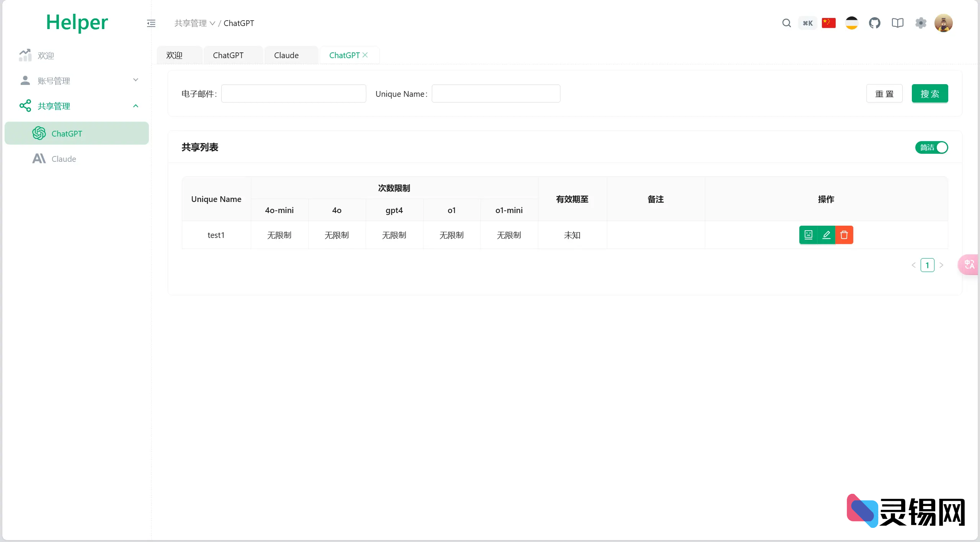Edit test1 entry using the pencil icon

point(826,234)
